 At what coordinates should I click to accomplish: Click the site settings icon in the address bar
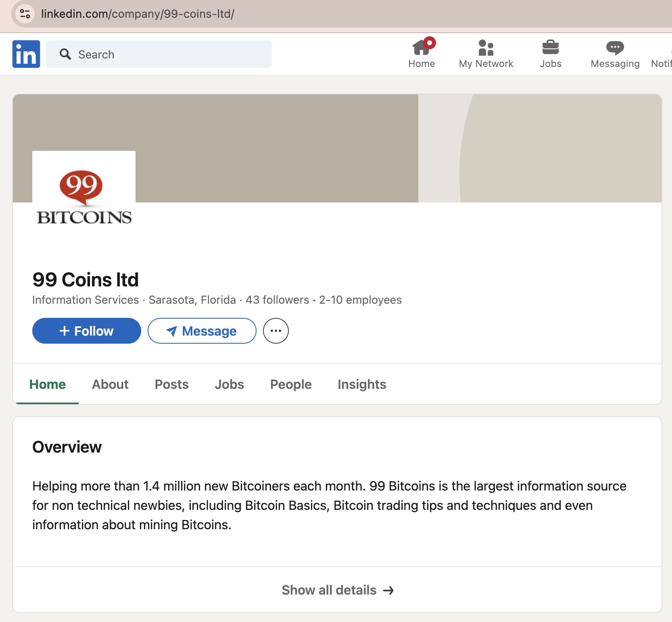(25, 14)
